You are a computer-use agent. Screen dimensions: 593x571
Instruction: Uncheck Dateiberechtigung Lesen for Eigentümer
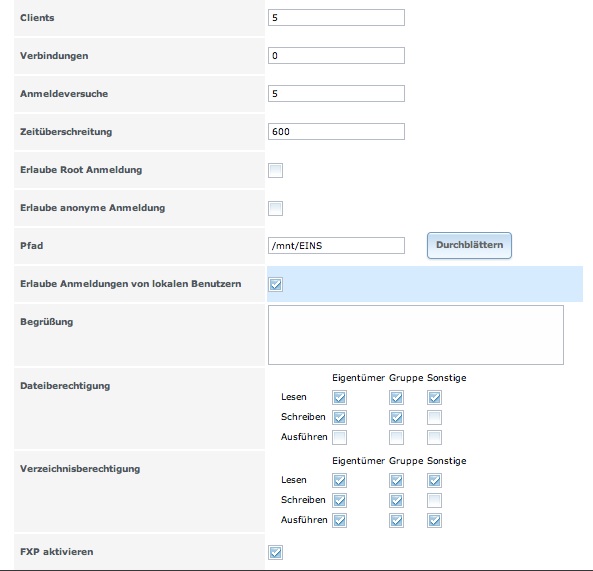pyautogui.click(x=340, y=397)
